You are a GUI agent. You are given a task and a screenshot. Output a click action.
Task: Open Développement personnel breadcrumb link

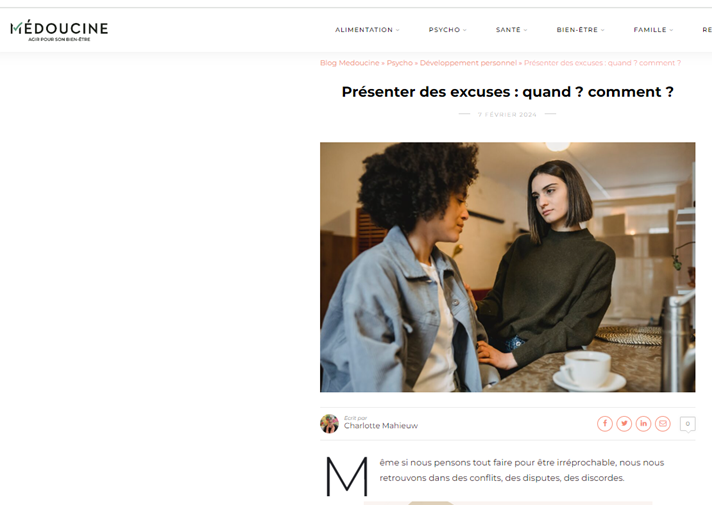pyautogui.click(x=468, y=63)
